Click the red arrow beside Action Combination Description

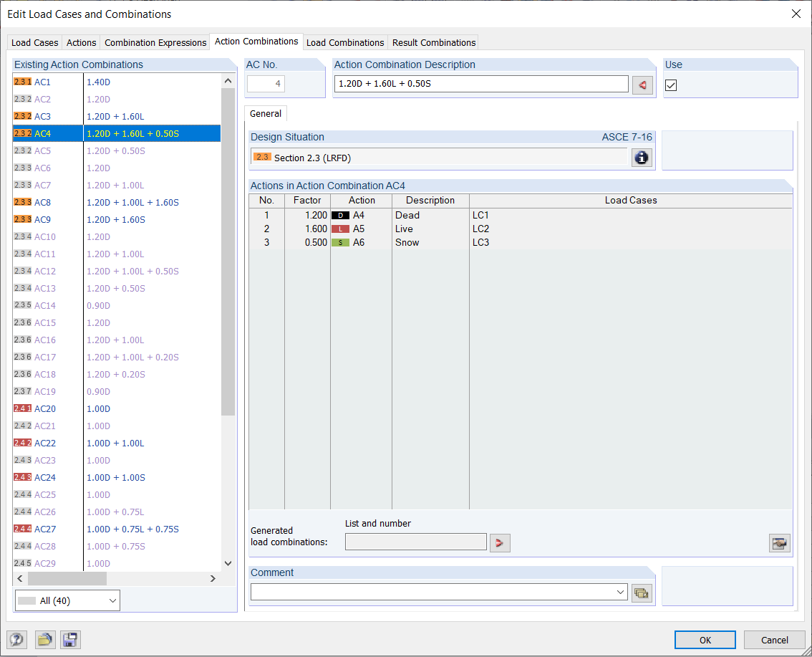pos(642,85)
